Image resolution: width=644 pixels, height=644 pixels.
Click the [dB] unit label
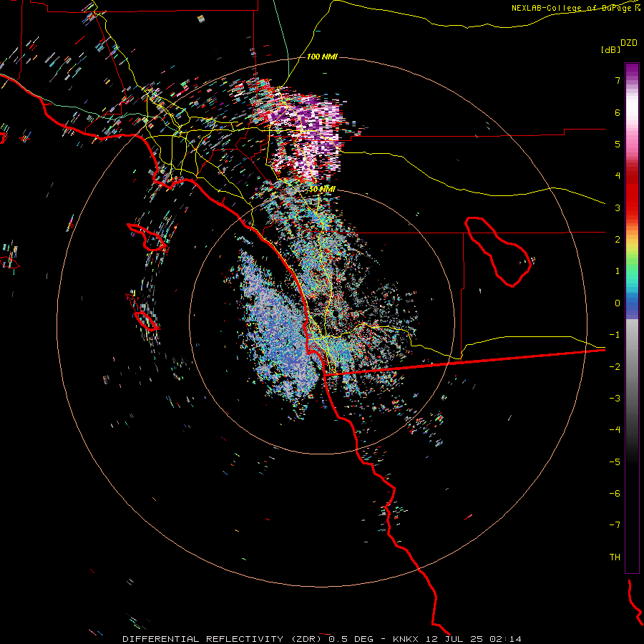coord(611,49)
